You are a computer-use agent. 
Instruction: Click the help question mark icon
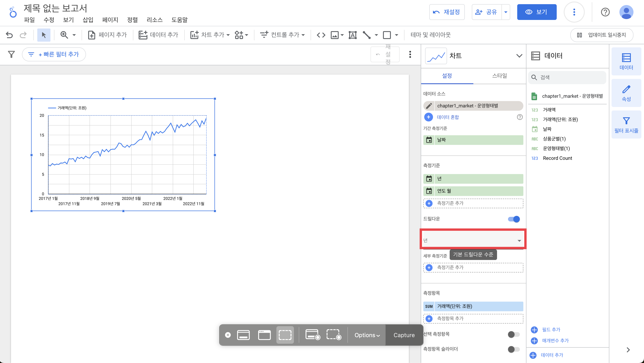pos(605,12)
